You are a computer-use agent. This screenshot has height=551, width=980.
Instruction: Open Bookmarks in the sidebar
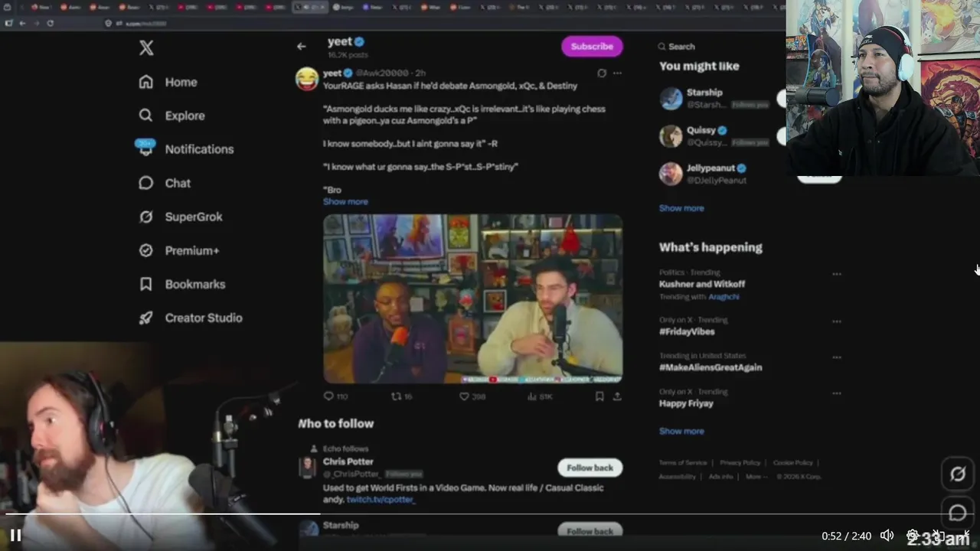click(182, 284)
